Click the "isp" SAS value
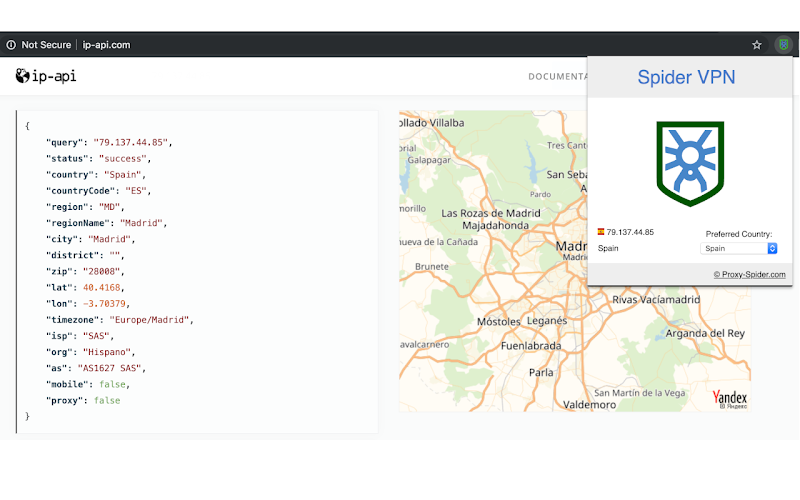The height and width of the screenshot is (500, 800). pyautogui.click(x=96, y=336)
